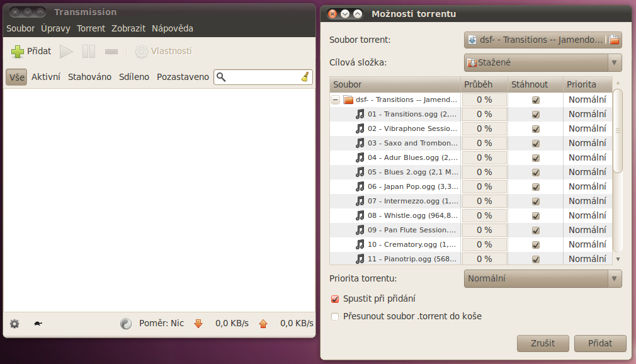Open the Soubor torrent file chooser
This screenshot has height=364, width=636.
click(543, 40)
